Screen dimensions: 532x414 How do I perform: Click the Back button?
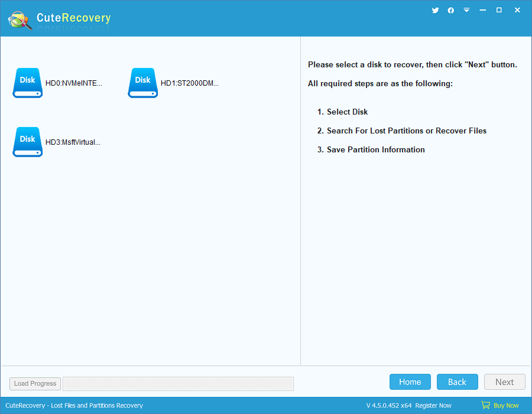coord(457,382)
